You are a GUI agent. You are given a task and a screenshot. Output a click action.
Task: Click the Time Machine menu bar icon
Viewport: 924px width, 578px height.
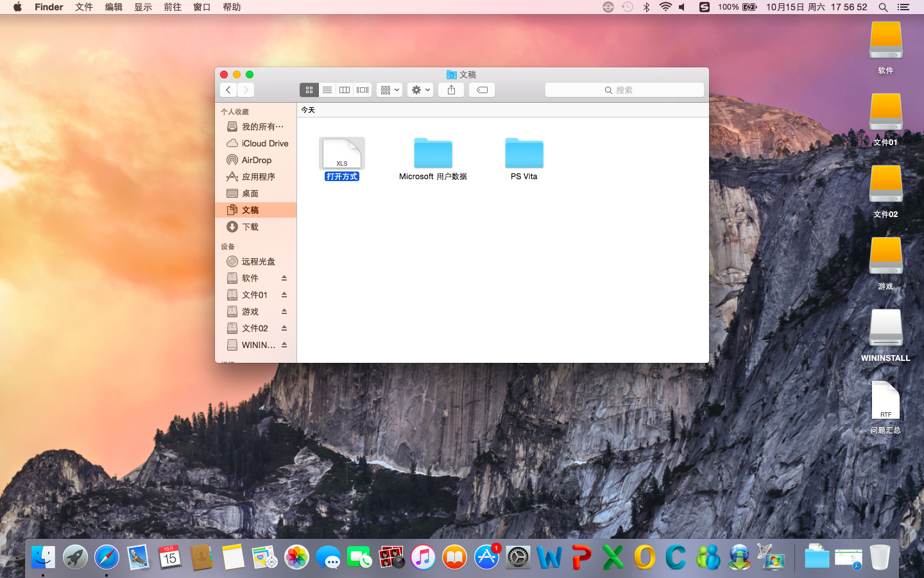tap(628, 7)
